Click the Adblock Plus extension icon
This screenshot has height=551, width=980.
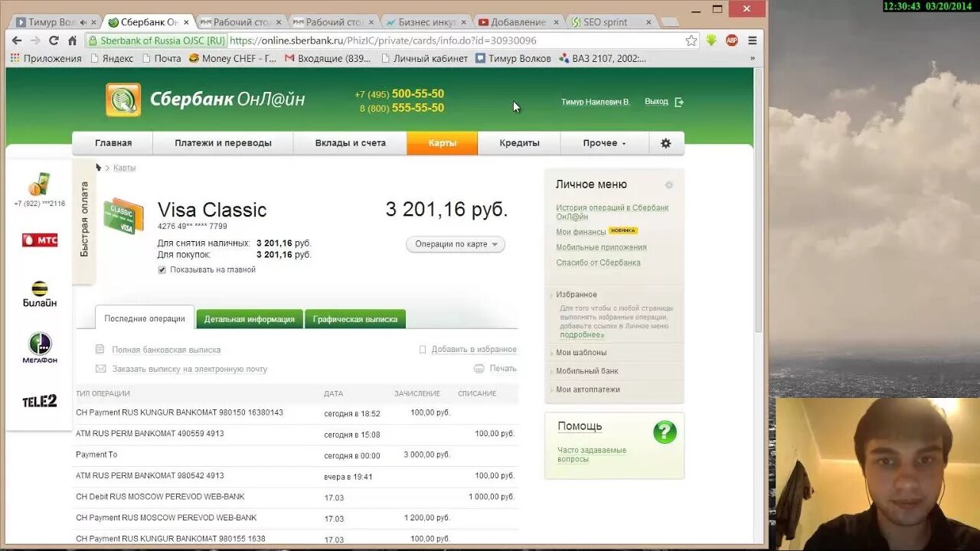pyautogui.click(x=732, y=41)
